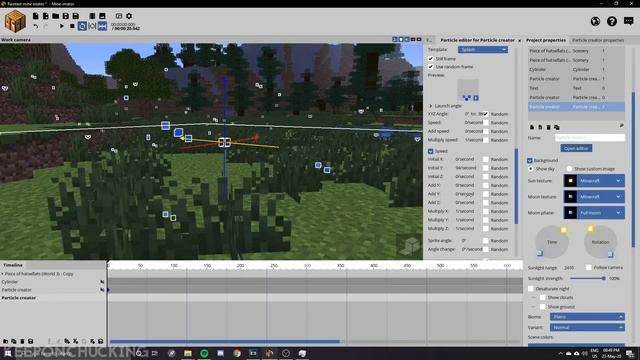Open the Moon texture dropdown
This screenshot has width=640, height=360.
[594, 197]
